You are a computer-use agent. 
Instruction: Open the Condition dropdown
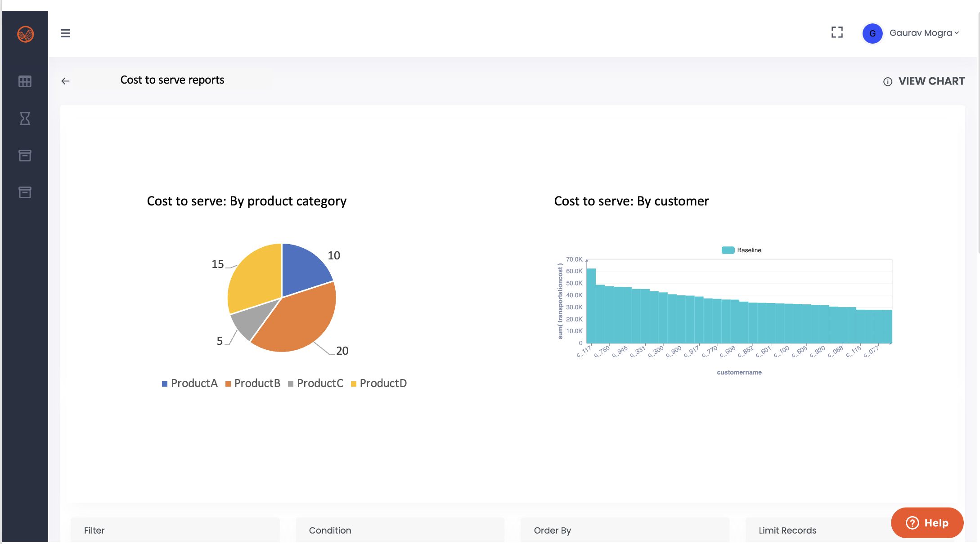click(400, 530)
